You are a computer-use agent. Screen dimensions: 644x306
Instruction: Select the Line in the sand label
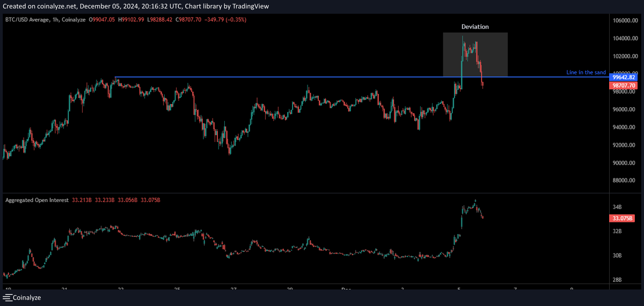(x=586, y=72)
